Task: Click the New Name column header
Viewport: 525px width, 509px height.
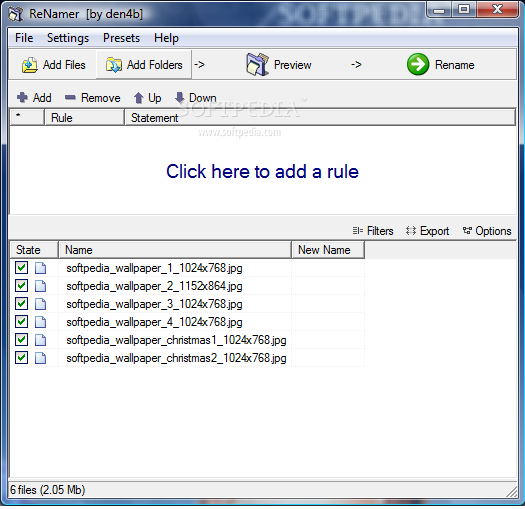Action: [328, 250]
